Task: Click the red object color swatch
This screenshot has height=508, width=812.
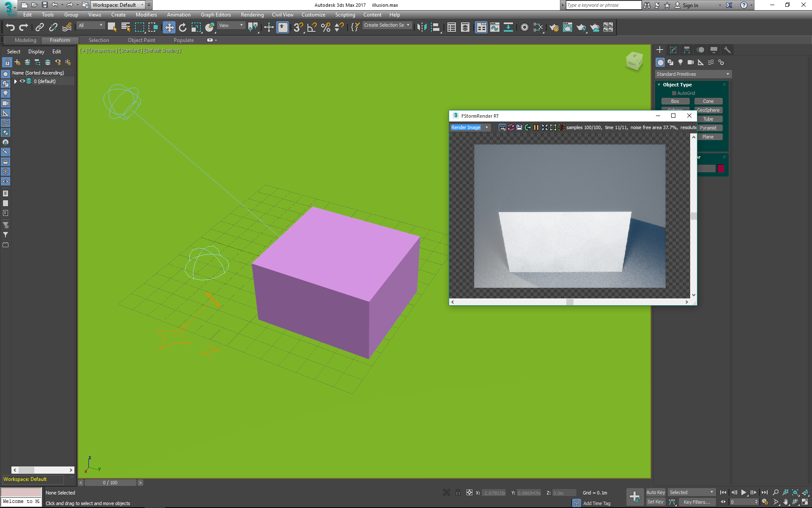Action: point(721,168)
